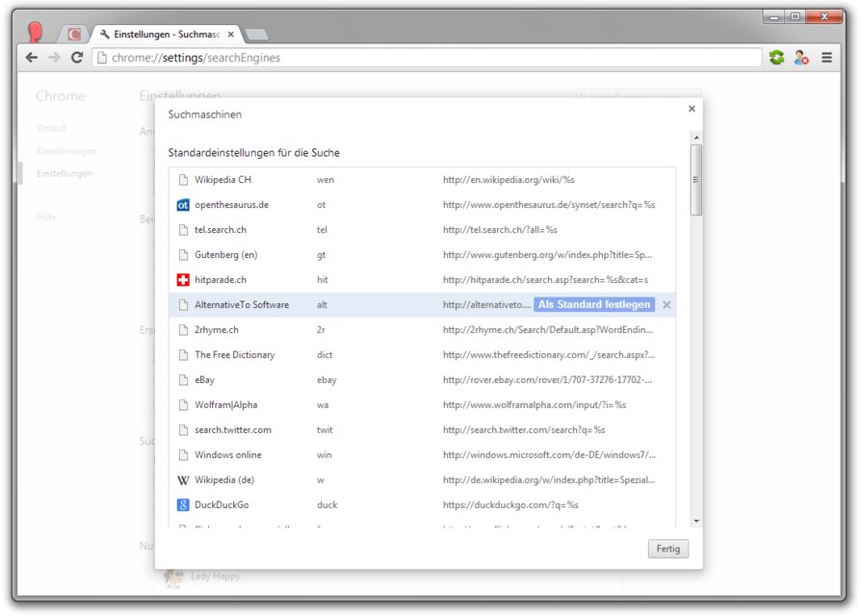
Task: Click the user icon with red badge
Action: click(x=801, y=58)
